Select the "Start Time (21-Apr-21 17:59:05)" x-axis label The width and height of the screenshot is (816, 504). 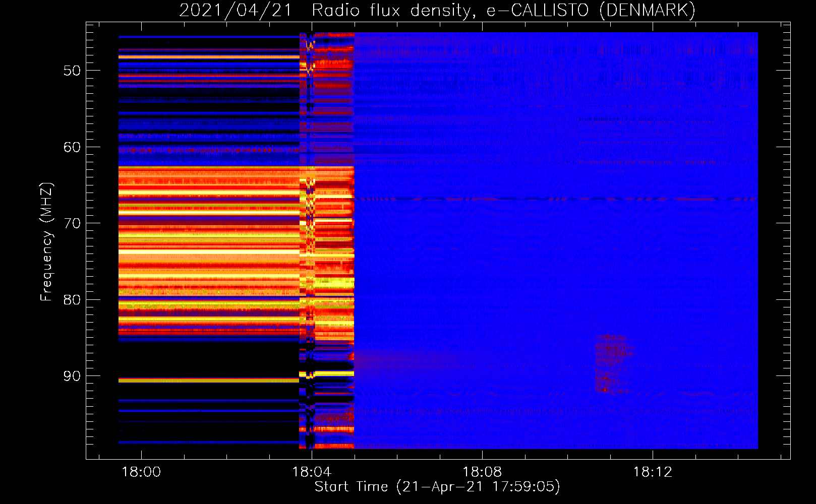(x=437, y=487)
